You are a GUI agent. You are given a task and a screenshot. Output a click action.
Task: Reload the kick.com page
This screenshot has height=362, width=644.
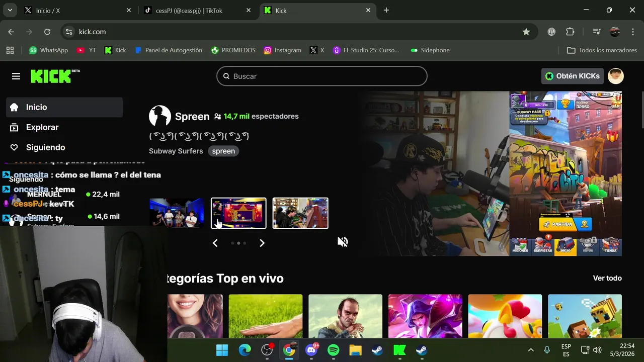47,32
